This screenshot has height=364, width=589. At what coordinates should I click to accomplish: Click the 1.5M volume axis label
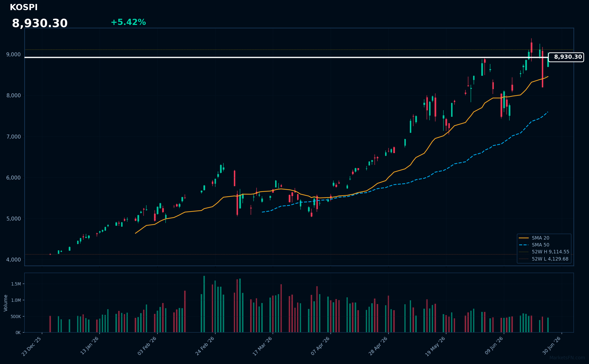[16, 284]
